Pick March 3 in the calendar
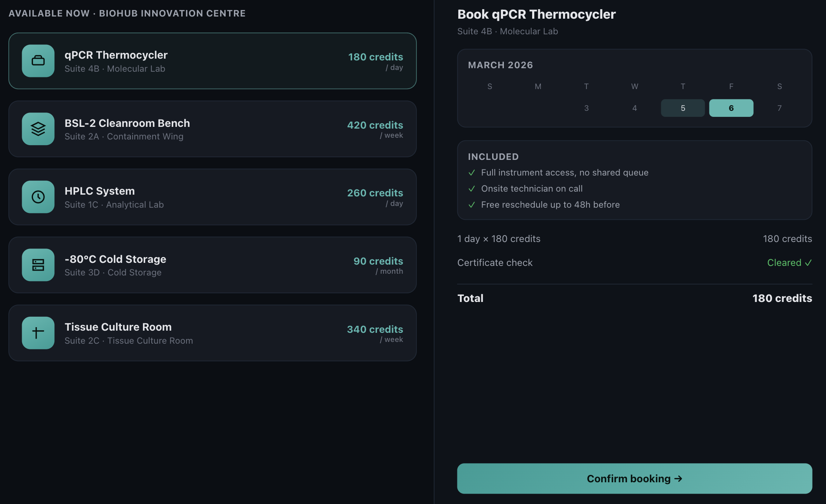Image resolution: width=826 pixels, height=504 pixels. [x=586, y=108]
